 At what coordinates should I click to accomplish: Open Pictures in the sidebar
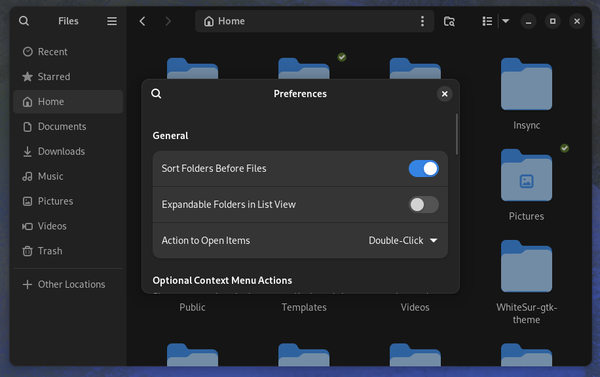point(68,201)
